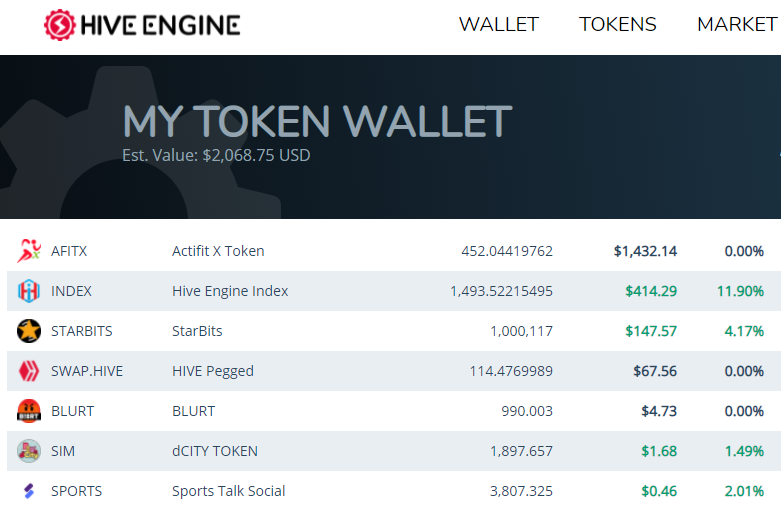Viewport: 781px width, 510px height.
Task: Click the BLURT token icon
Action: [29, 411]
